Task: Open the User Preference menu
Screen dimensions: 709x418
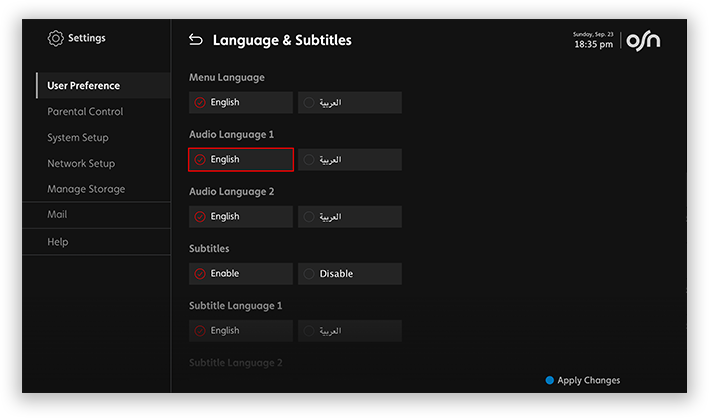Action: [83, 86]
